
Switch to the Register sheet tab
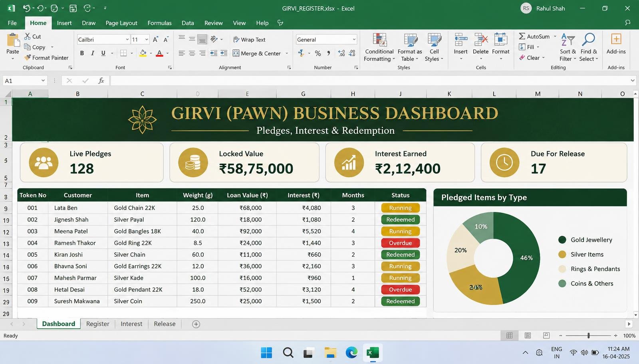[x=97, y=324]
